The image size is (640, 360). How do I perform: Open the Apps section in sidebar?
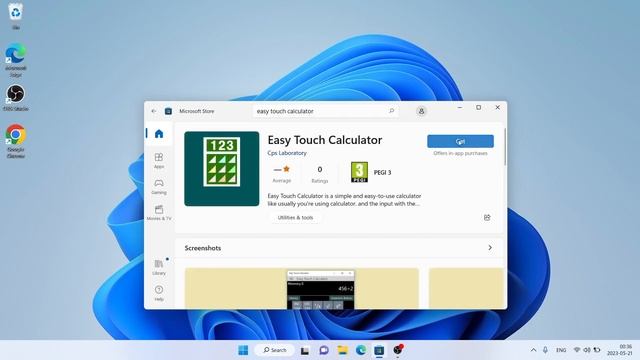(x=159, y=160)
